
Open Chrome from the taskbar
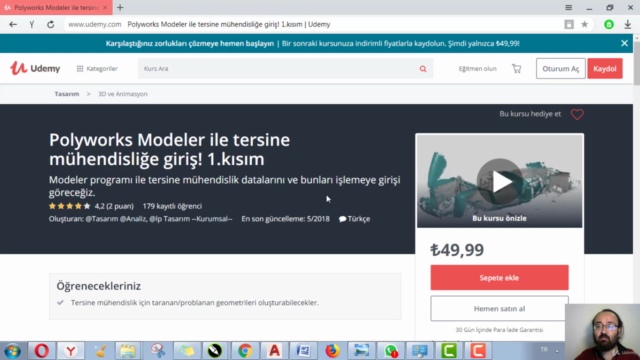click(245, 351)
